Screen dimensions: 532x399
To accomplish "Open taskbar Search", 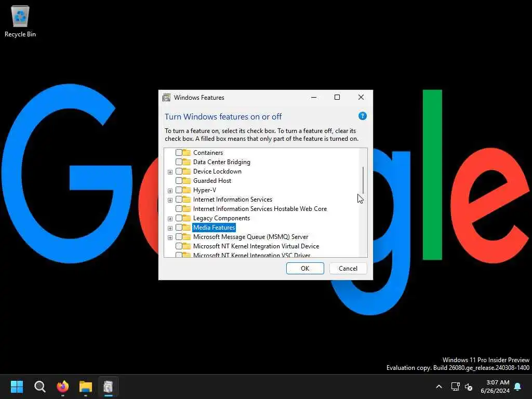I will (39, 387).
